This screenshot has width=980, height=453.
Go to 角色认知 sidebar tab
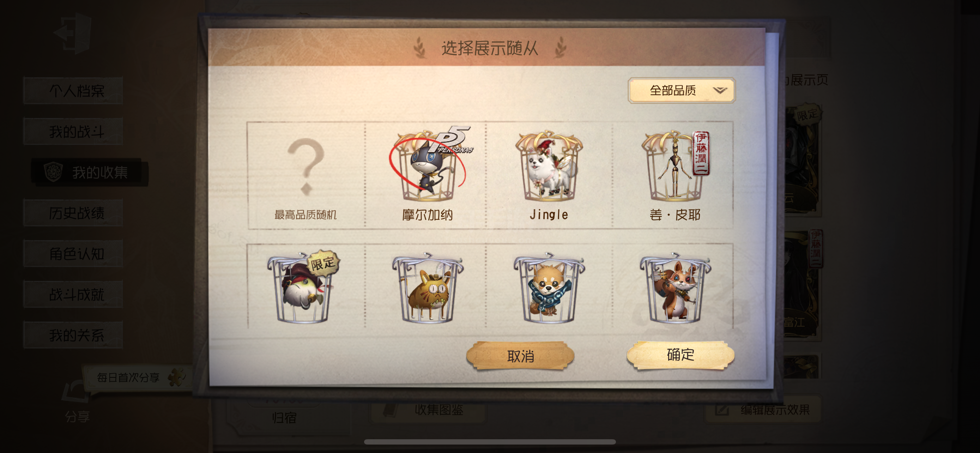pos(73,254)
